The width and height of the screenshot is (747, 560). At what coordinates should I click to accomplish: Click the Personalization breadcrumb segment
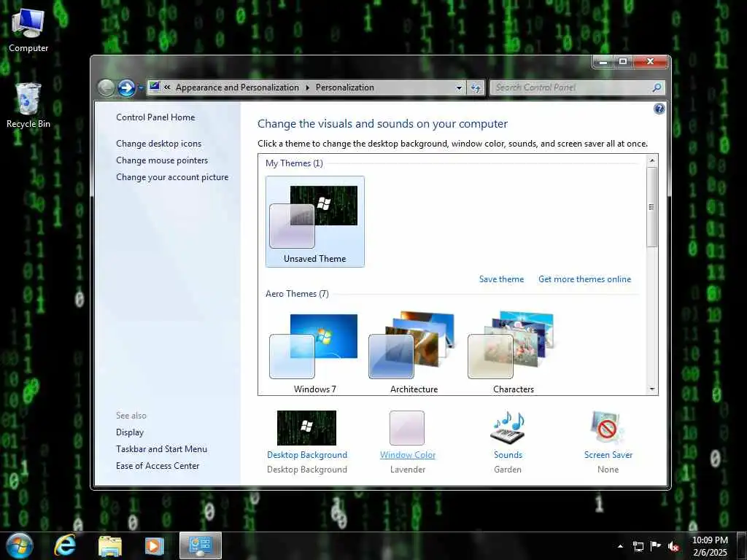click(x=345, y=87)
